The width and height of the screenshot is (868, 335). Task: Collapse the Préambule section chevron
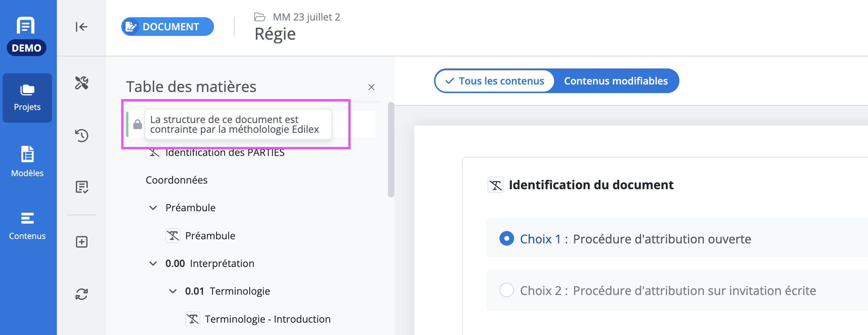click(x=153, y=208)
